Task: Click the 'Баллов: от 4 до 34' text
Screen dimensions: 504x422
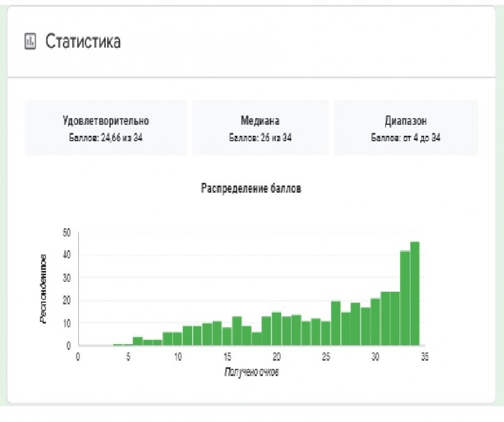Action: 406,138
